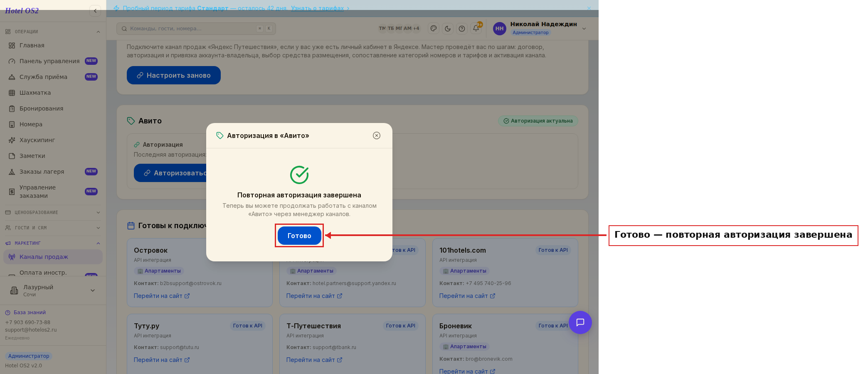
Task: Expand the ЦЕНООБРАЗОВАНИЕ section
Action: tap(53, 212)
